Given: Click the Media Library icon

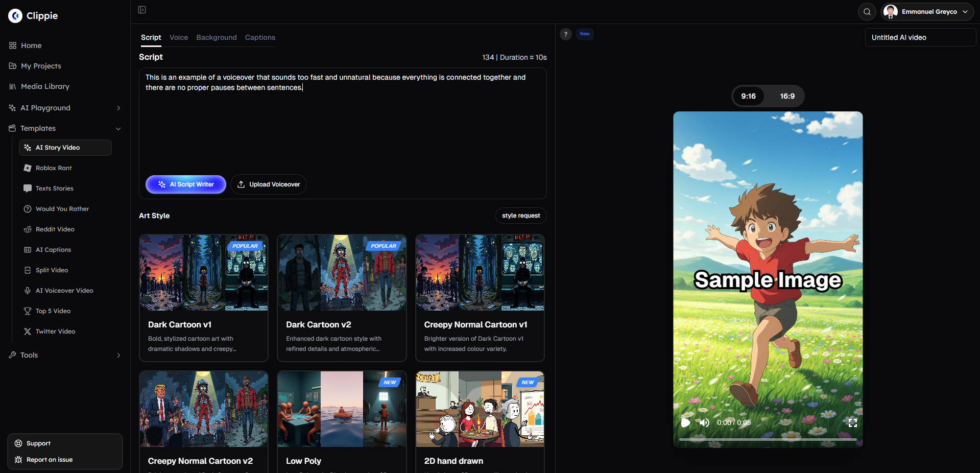Looking at the screenshot, I should [13, 86].
